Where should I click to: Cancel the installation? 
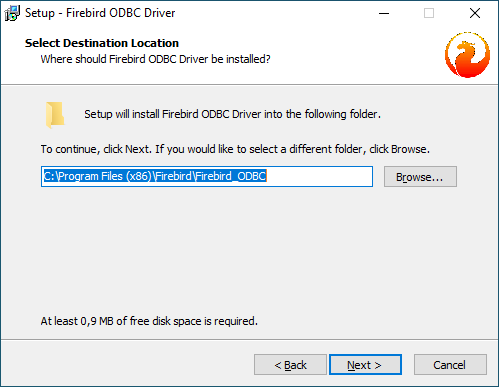(x=450, y=365)
